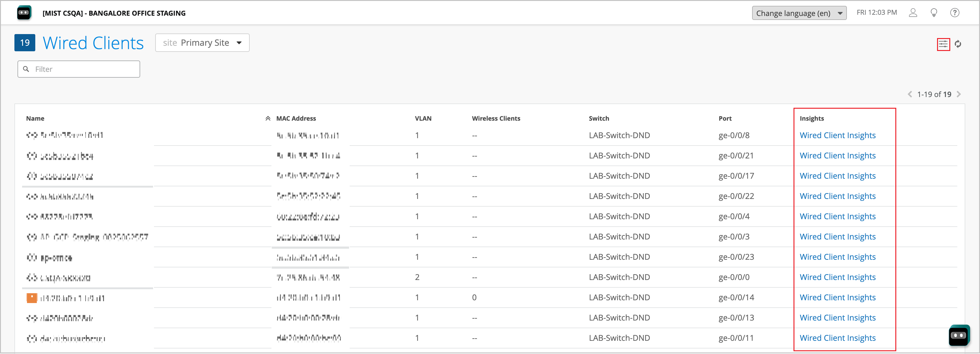Expand the site Primary Site selector
Image resolution: width=980 pixels, height=354 pixels.
coord(202,43)
